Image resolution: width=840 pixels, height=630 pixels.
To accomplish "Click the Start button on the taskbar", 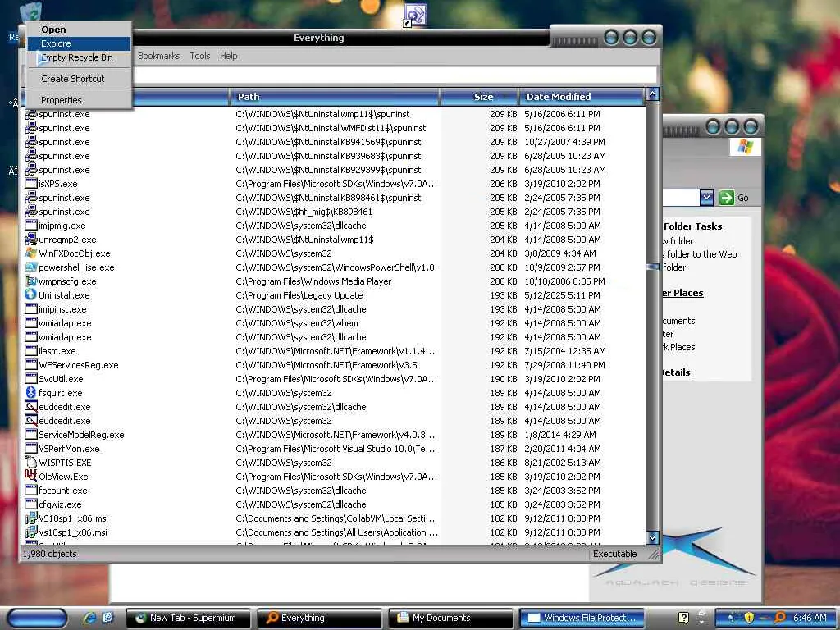I will (38, 618).
